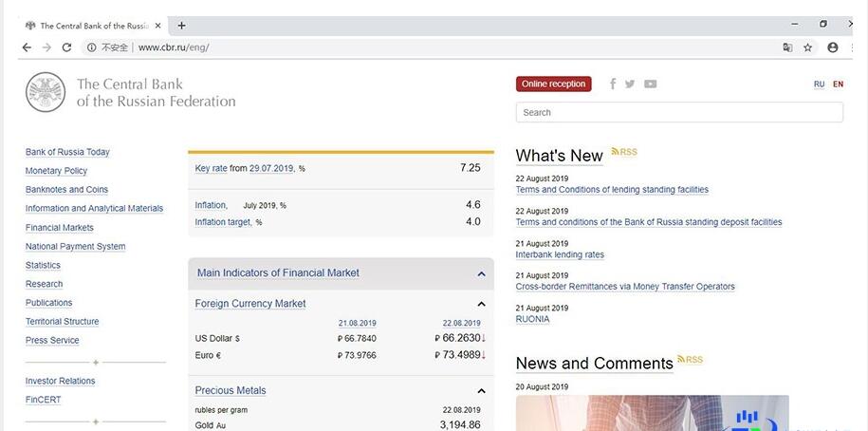
Task: Open the 20 August 2019 news image
Action: [x=652, y=413]
